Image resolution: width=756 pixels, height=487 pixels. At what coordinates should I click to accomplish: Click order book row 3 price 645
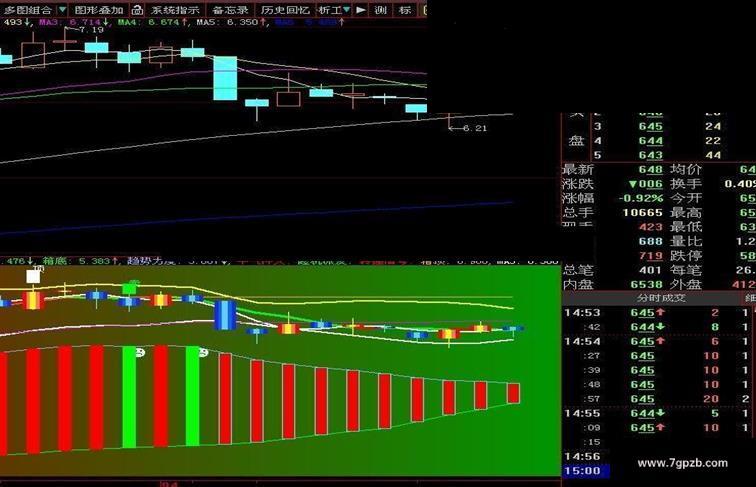[x=650, y=126]
